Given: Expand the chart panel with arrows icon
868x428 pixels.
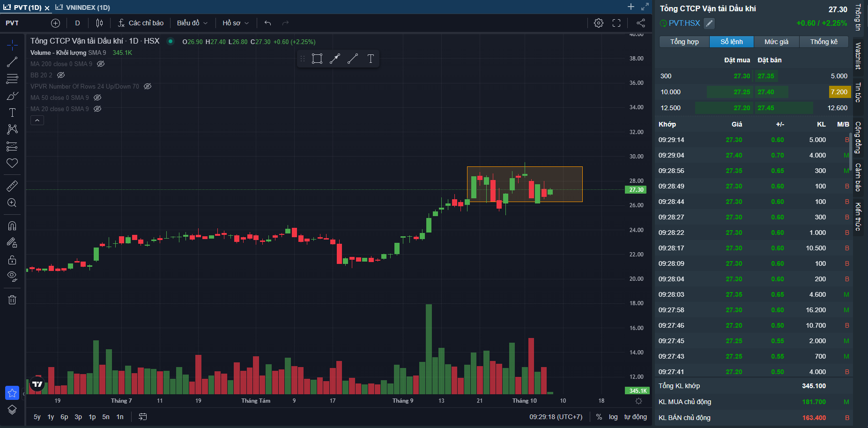Looking at the screenshot, I should (x=645, y=7).
